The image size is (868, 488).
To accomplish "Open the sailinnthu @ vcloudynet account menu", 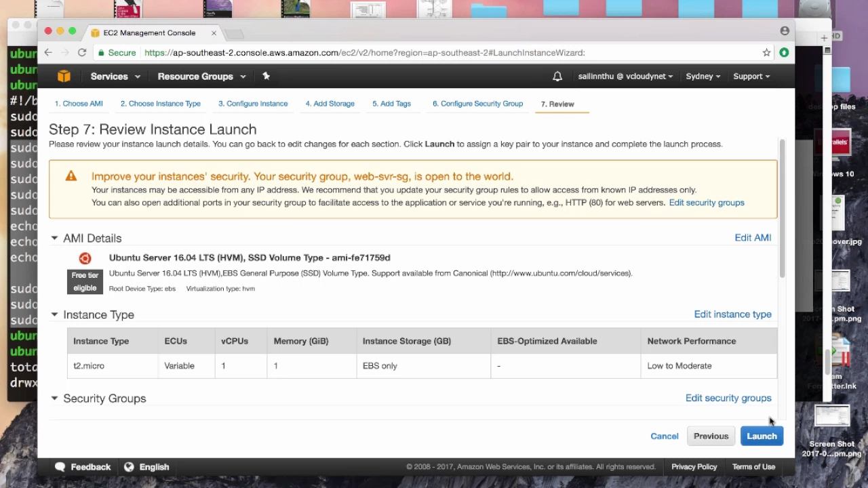I will tap(625, 77).
